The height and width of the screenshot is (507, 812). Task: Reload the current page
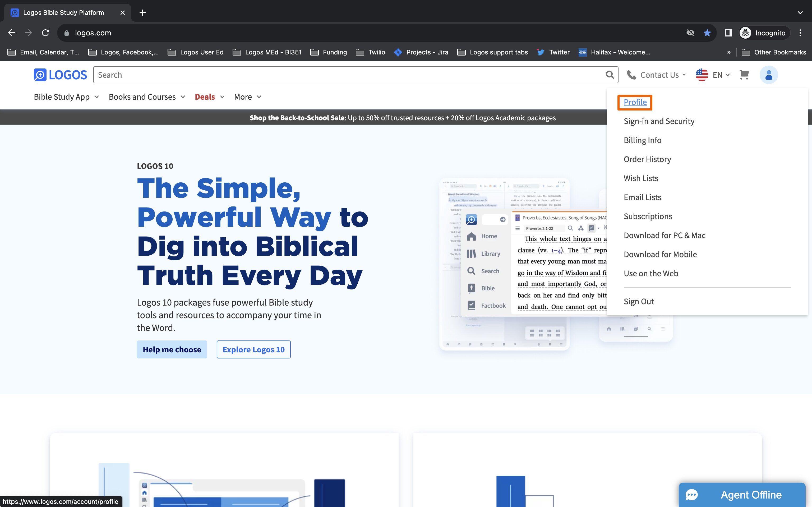45,33
